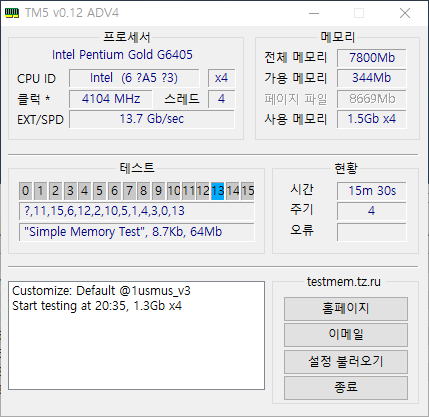This screenshot has height=417, width=429.
Task: Click the 전체 메모리 label
Action: click(295, 58)
